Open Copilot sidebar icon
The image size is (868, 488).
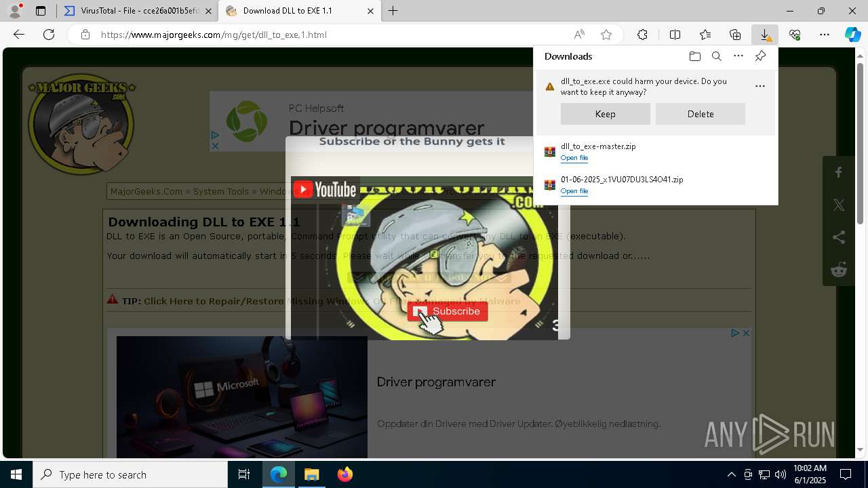click(852, 35)
